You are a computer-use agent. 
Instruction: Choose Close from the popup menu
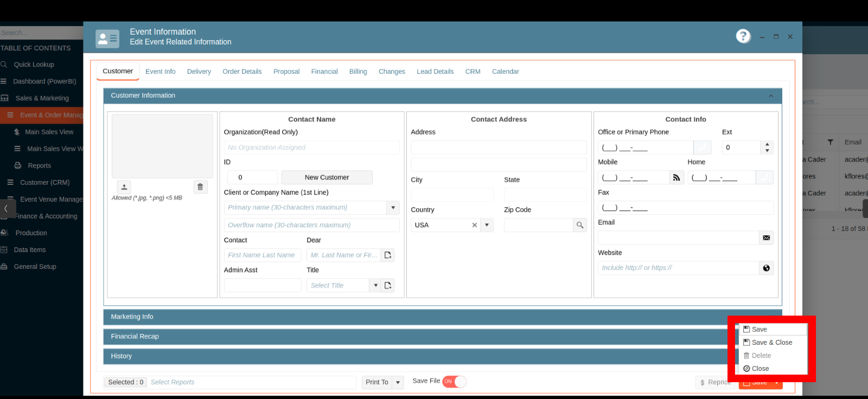pos(773,369)
